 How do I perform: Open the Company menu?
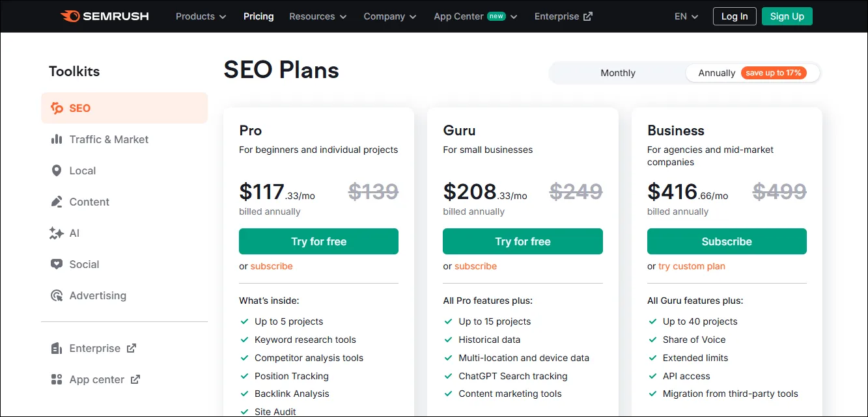click(x=389, y=16)
